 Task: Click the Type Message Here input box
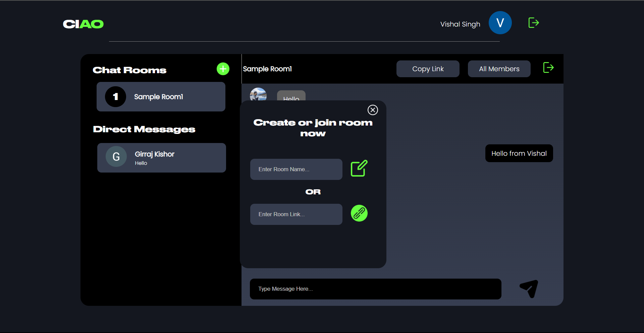point(375,289)
